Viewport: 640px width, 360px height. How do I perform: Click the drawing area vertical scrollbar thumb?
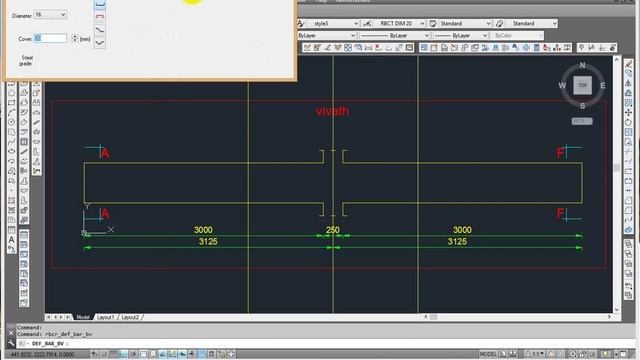616,167
